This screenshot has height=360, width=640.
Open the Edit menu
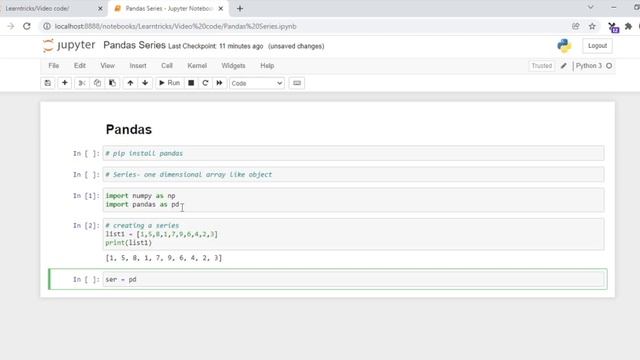click(x=80, y=66)
